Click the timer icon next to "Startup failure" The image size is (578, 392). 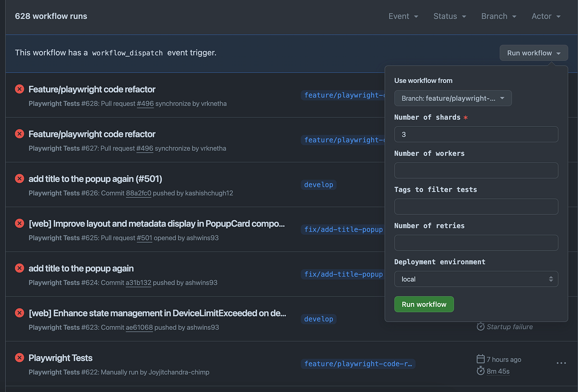pyautogui.click(x=481, y=326)
